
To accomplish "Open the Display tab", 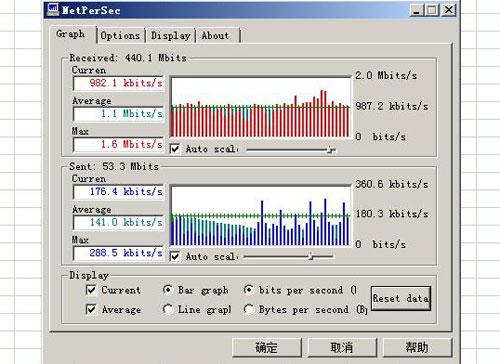I will [170, 36].
